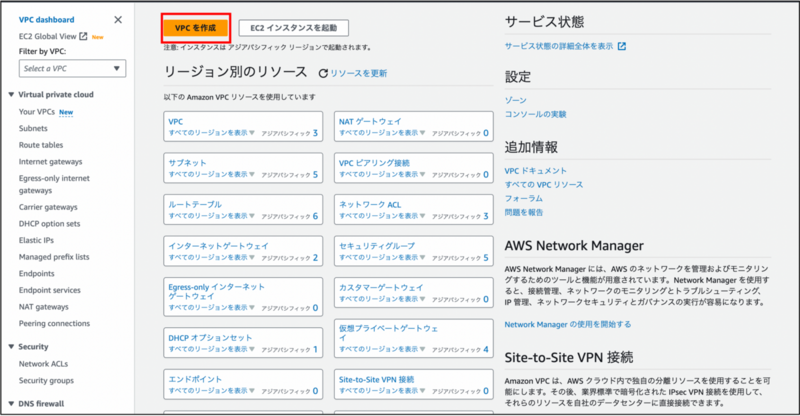Click the サブネット card title link
The height and width of the screenshot is (416, 800).
click(187, 163)
